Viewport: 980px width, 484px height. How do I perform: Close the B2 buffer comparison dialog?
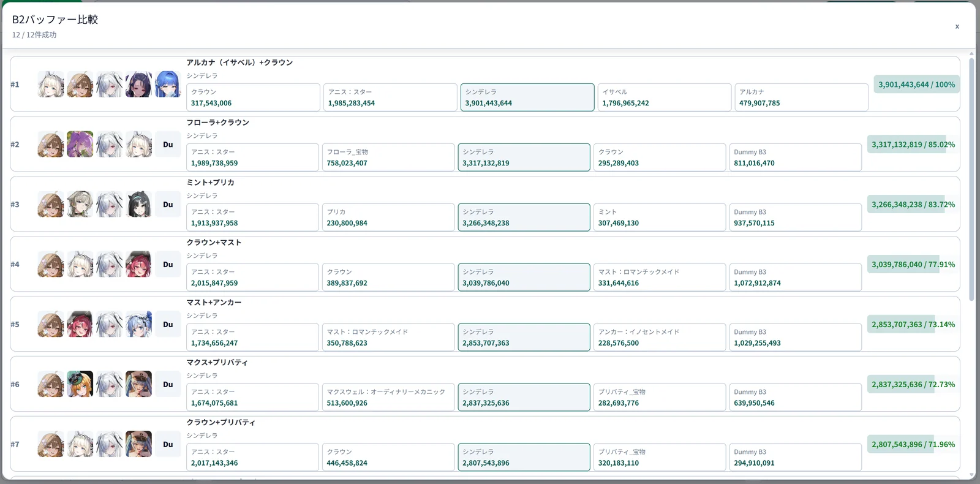click(x=957, y=26)
